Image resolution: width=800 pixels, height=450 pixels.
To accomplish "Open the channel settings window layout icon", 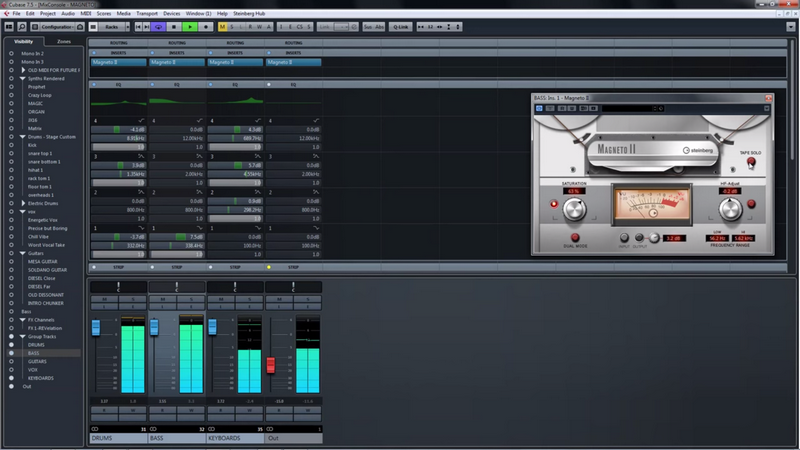I will 10,27.
